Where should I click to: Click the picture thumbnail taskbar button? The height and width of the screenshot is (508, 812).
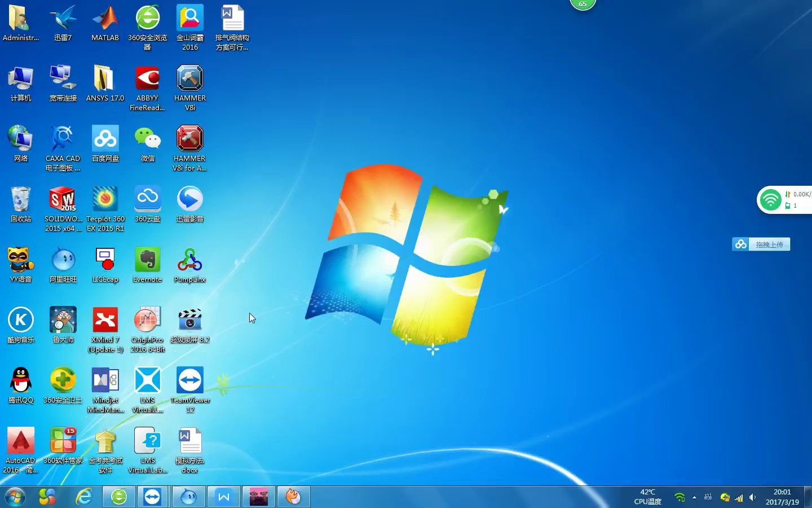(259, 497)
